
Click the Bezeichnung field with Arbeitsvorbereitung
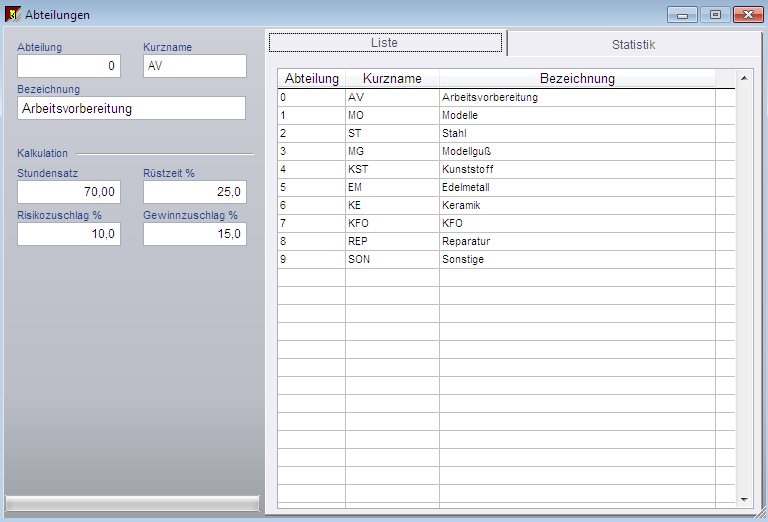pyautogui.click(x=131, y=108)
